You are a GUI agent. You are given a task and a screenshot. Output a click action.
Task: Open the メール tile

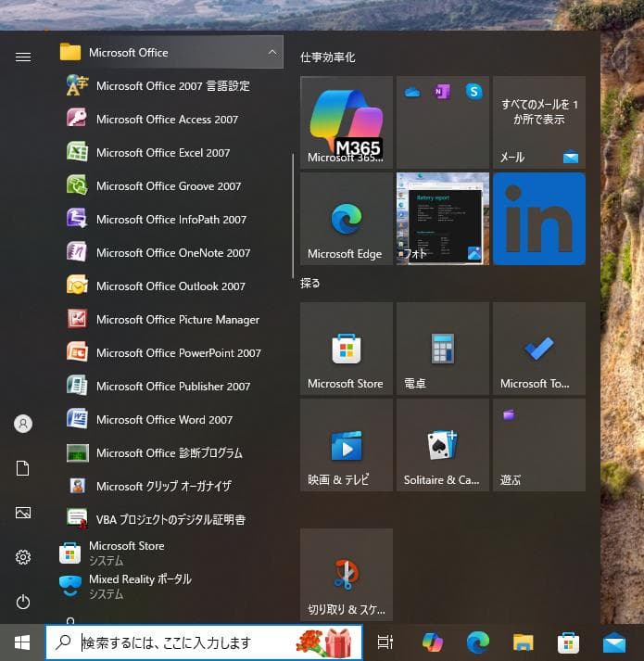(x=539, y=122)
